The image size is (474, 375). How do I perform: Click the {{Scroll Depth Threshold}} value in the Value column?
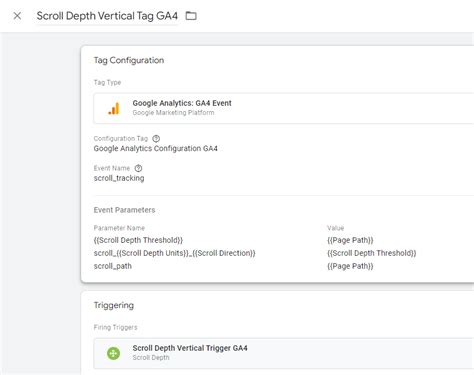pos(372,253)
